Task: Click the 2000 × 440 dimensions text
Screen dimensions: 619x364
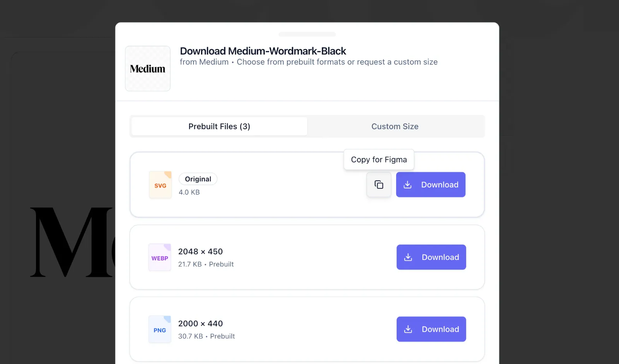Action: tap(200, 323)
